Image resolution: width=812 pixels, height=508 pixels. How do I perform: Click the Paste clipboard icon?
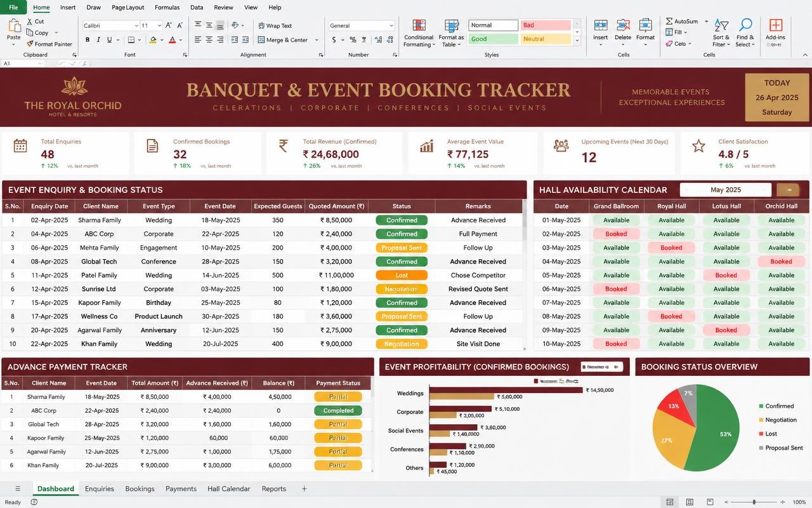13,26
